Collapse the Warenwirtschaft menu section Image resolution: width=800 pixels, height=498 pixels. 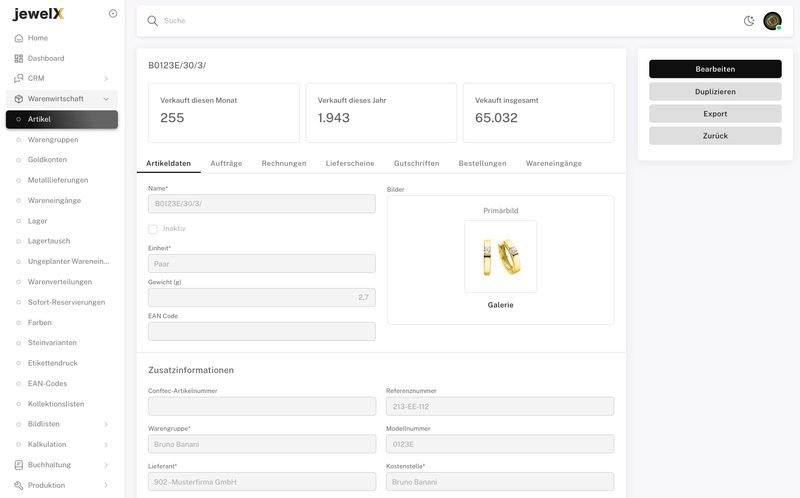(x=106, y=99)
